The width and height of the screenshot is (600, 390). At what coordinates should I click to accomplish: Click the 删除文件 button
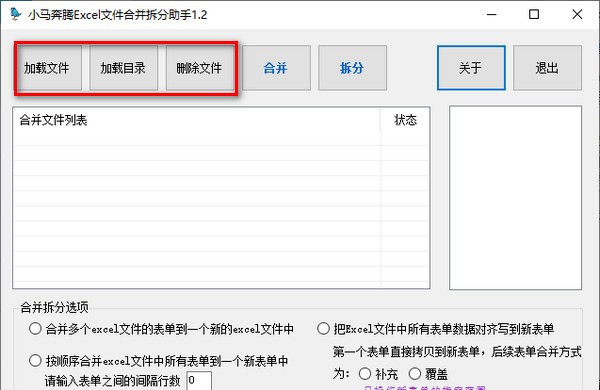click(x=199, y=68)
